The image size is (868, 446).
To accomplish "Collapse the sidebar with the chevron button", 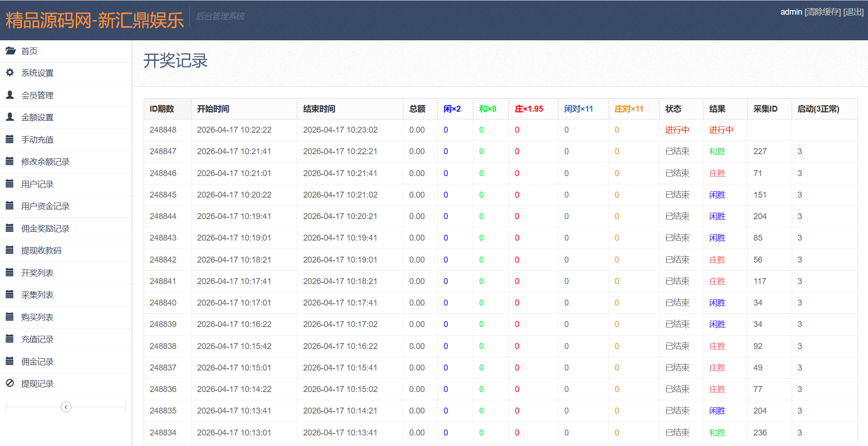I will pos(66,407).
